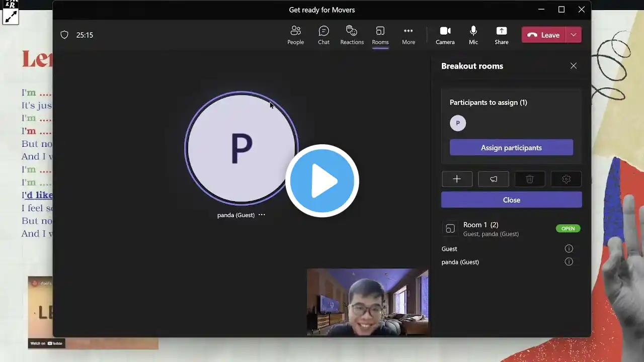Open panda (Guest) more options
The height and width of the screenshot is (362, 644).
point(262,215)
